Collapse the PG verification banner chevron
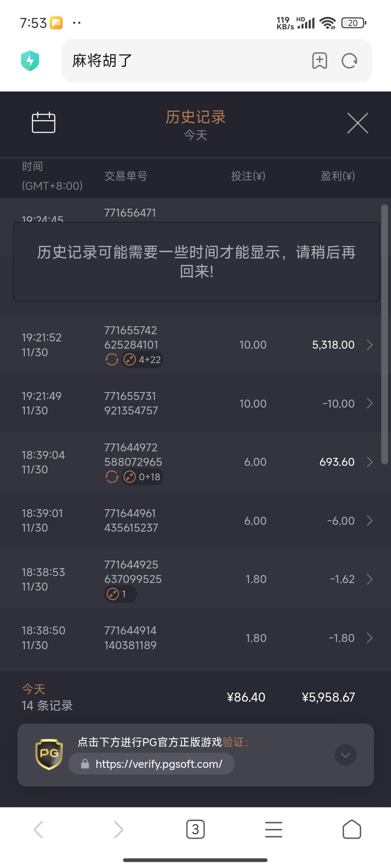This screenshot has width=391, height=868. click(x=345, y=755)
